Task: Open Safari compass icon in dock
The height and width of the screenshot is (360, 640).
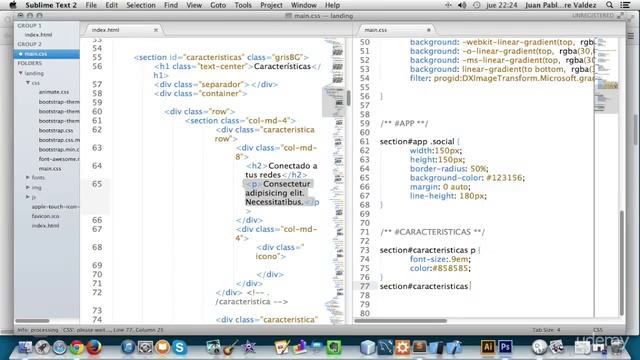Action: coord(60,347)
